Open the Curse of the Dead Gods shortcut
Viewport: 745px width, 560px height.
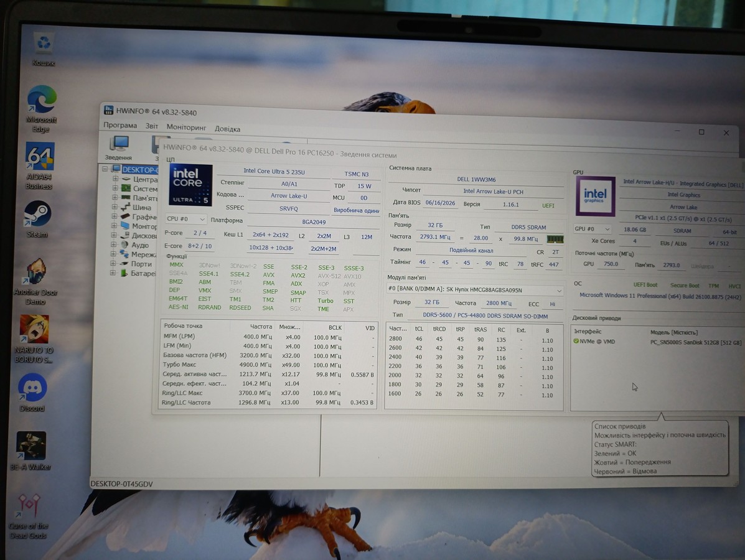[28, 516]
